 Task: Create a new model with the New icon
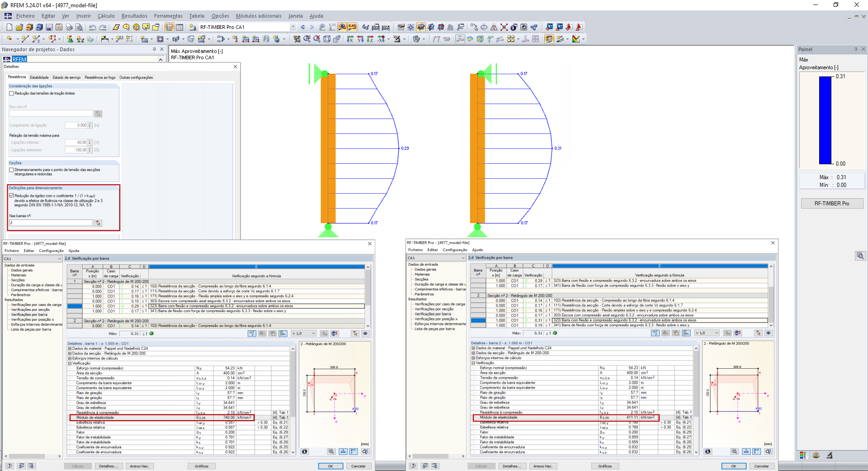(9, 27)
